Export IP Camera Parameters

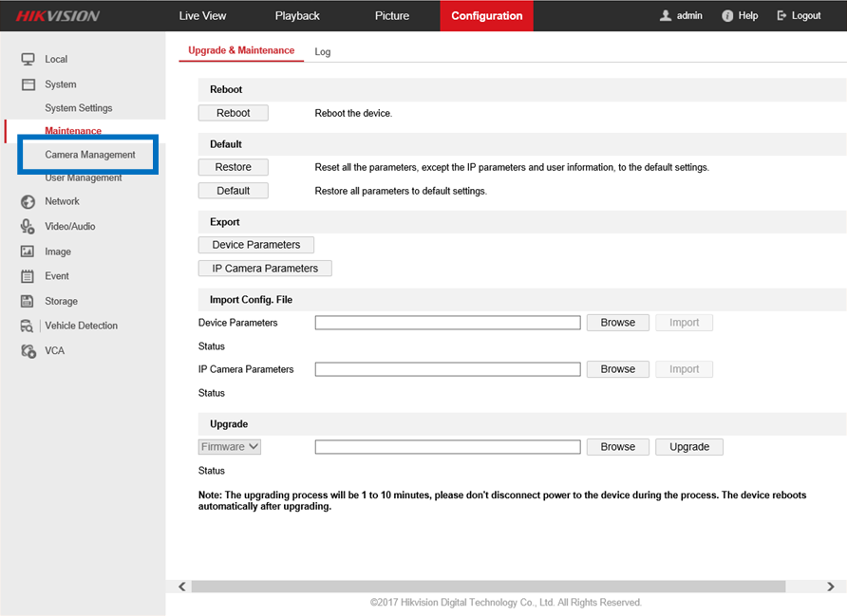click(265, 269)
